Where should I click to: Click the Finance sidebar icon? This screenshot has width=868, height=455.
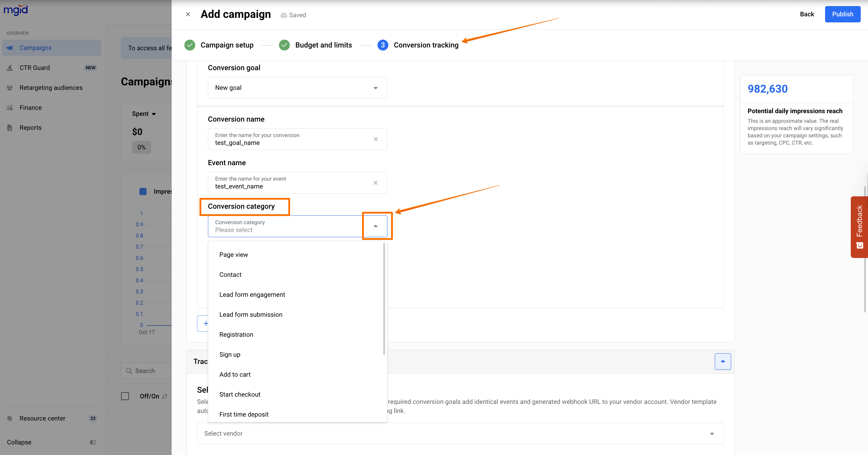(x=10, y=108)
